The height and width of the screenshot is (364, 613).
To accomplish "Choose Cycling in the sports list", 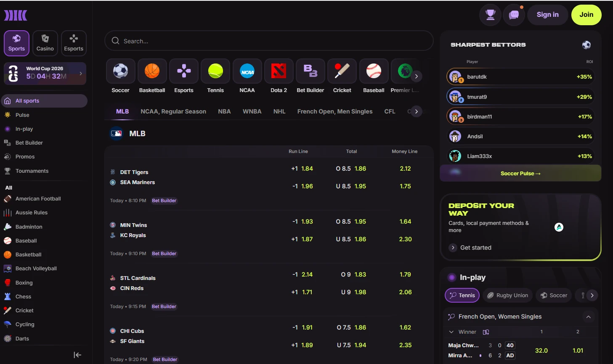I will (x=25, y=324).
